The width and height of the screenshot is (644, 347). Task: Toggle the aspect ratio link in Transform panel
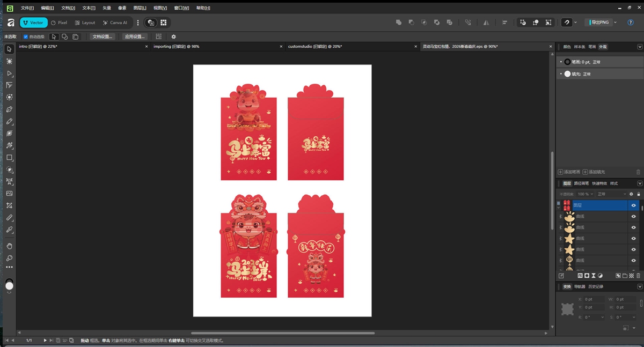point(641,303)
